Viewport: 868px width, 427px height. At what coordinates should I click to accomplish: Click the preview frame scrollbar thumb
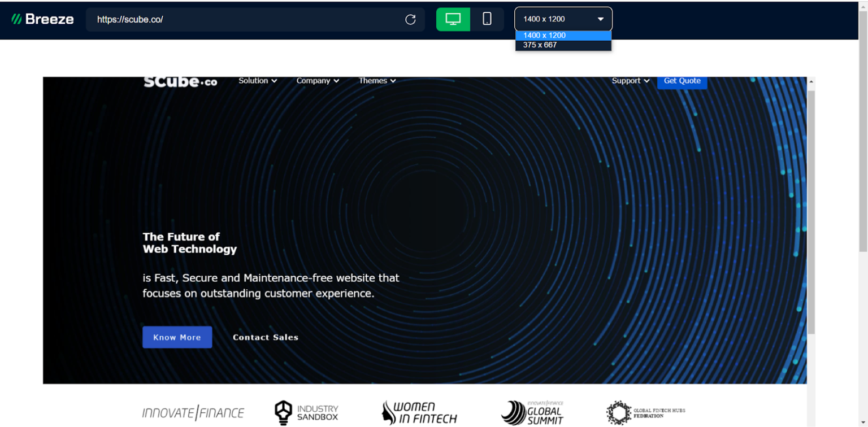[x=811, y=212]
